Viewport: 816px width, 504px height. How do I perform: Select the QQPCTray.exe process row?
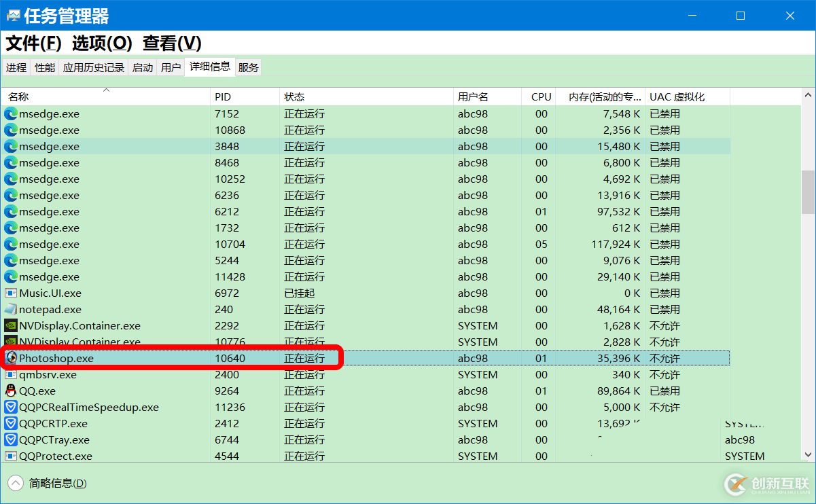coord(54,439)
